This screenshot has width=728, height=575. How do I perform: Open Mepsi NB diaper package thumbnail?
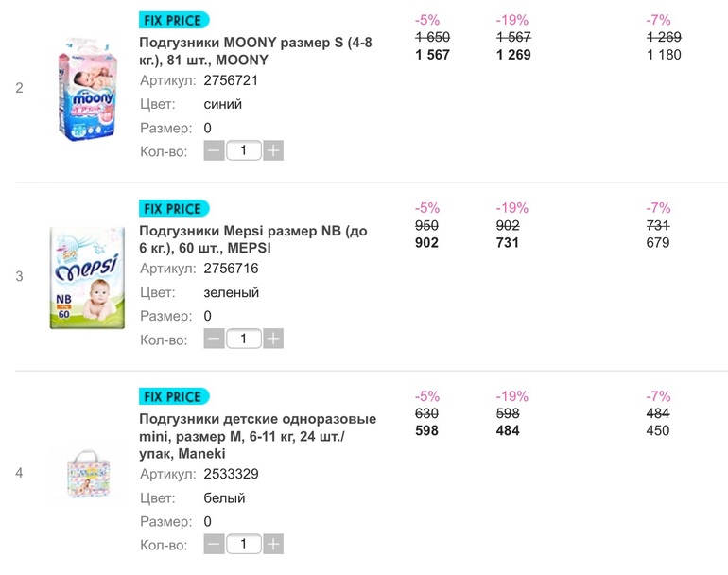point(87,277)
